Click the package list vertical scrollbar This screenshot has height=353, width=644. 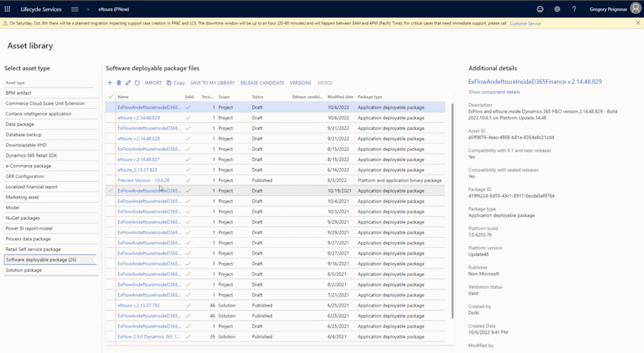coord(452,211)
